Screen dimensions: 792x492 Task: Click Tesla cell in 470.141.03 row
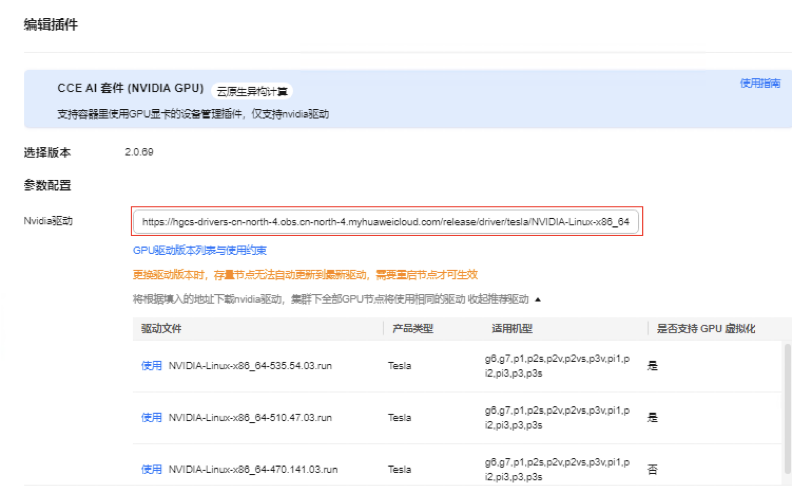coord(400,469)
